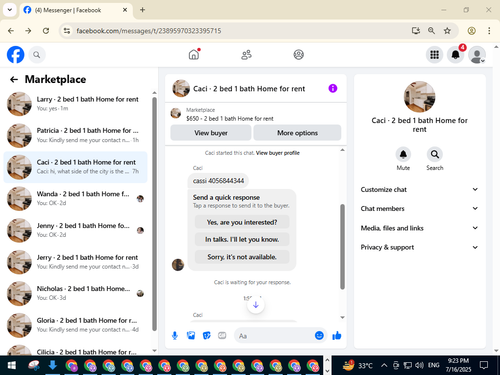Open Chrome three-dot menu
The image size is (500, 375).
489,31
